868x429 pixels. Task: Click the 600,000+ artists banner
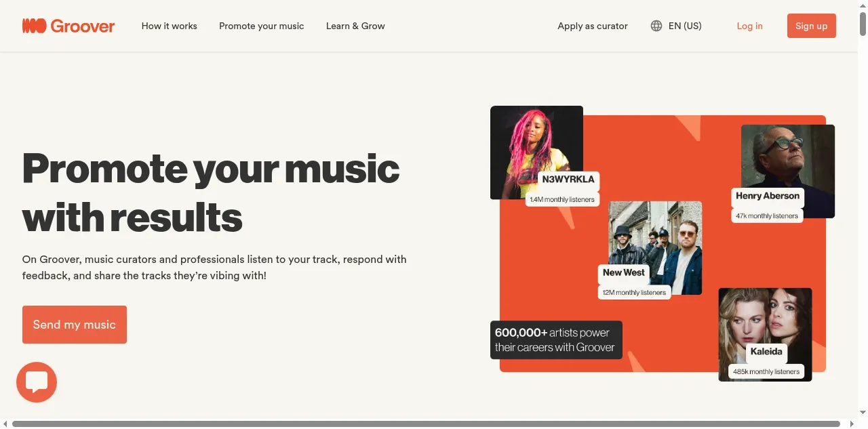pos(556,340)
